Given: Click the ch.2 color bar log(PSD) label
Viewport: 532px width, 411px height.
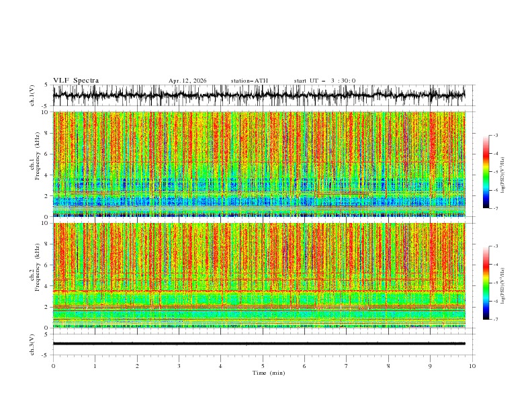Looking at the screenshot, I should pyautogui.click(x=503, y=286).
